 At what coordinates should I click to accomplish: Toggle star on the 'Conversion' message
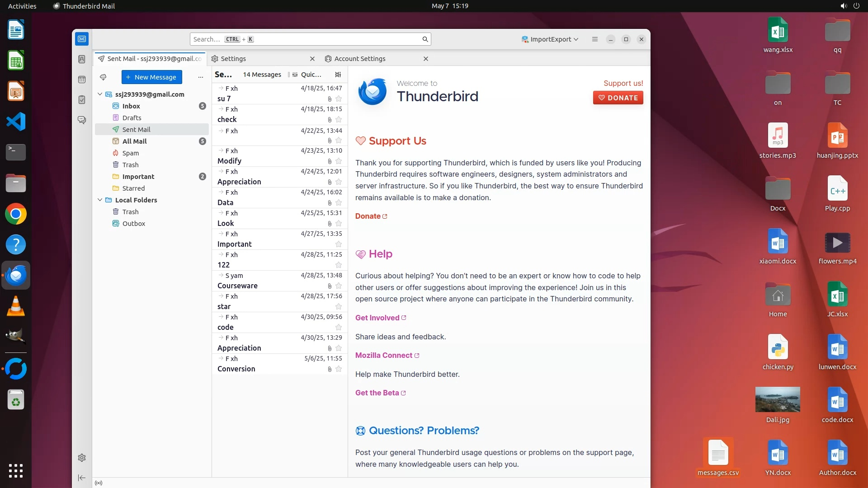(339, 369)
